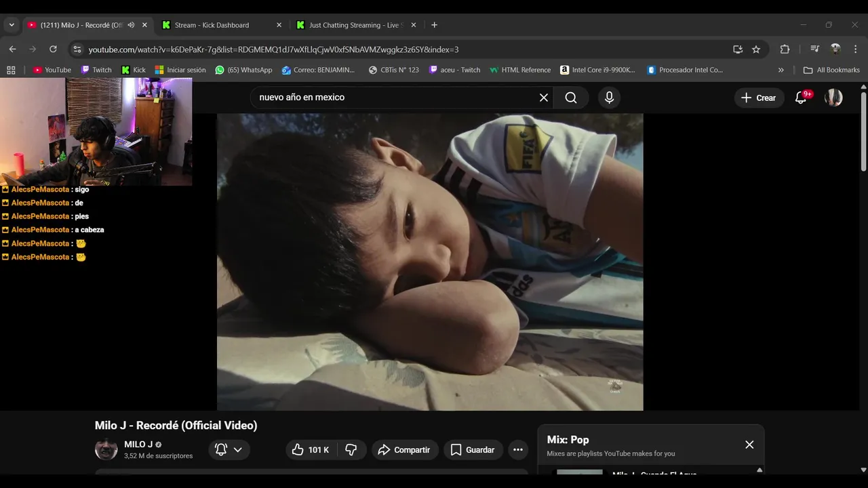Toggle subscription notification bell
This screenshot has width=868, height=488.
(x=221, y=449)
